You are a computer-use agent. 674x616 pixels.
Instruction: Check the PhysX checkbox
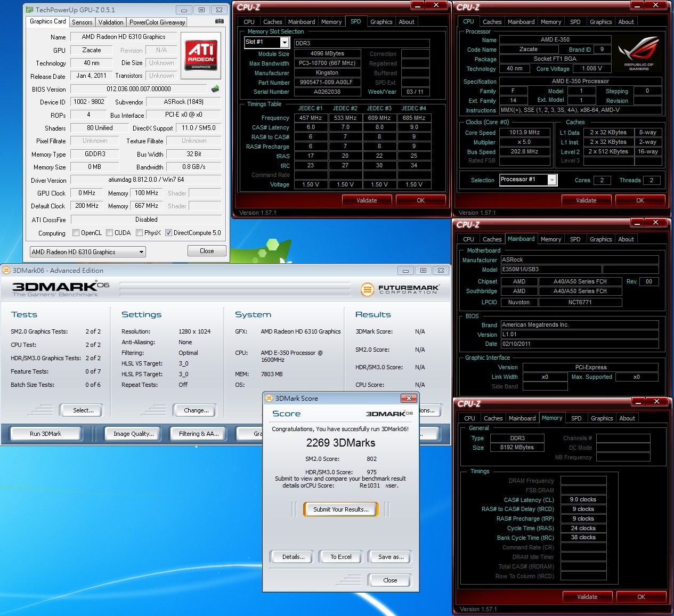pos(139,233)
